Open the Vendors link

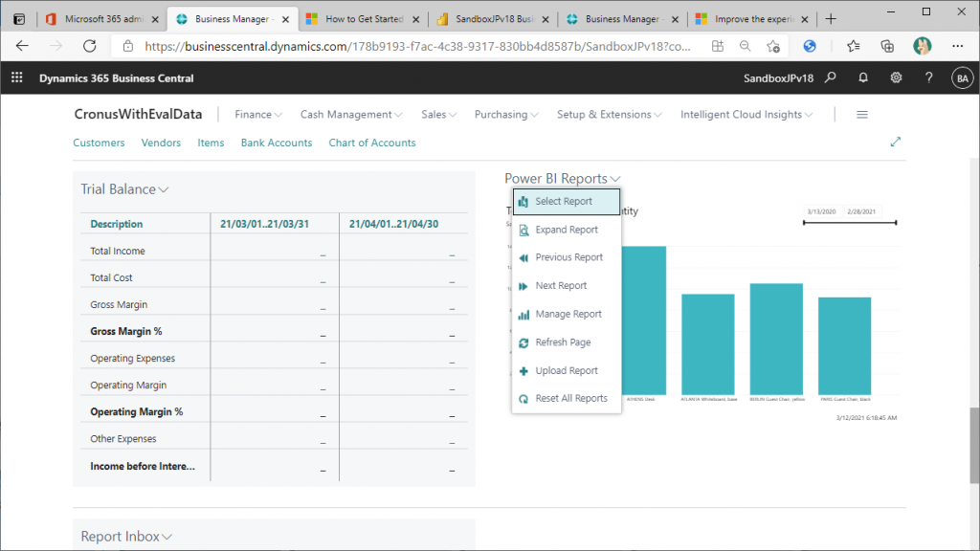[161, 143]
